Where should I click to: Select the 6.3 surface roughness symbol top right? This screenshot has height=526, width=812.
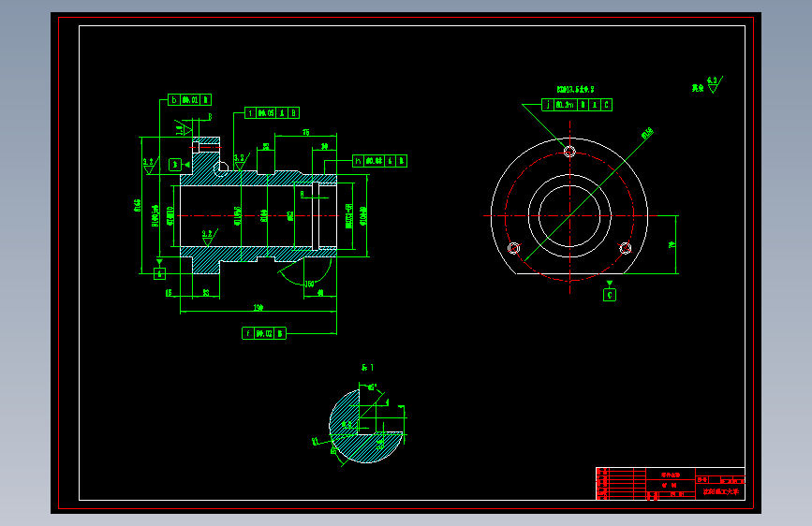(715, 84)
